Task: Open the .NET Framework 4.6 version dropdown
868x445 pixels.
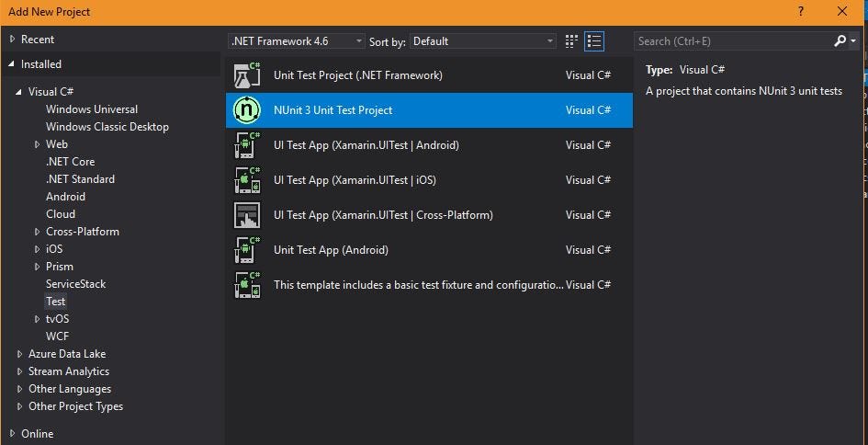Action: (x=296, y=41)
